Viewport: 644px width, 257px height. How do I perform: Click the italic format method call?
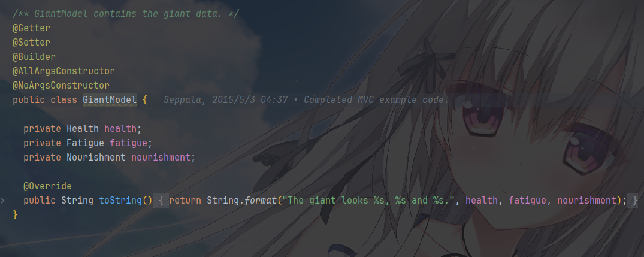(x=261, y=200)
